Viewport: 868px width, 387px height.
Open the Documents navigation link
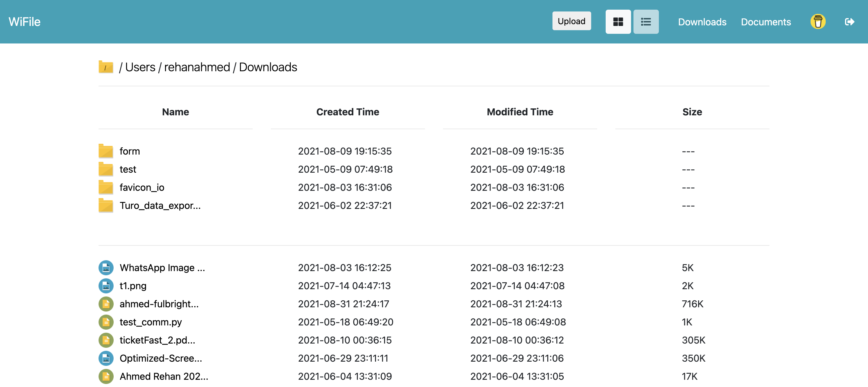click(766, 22)
